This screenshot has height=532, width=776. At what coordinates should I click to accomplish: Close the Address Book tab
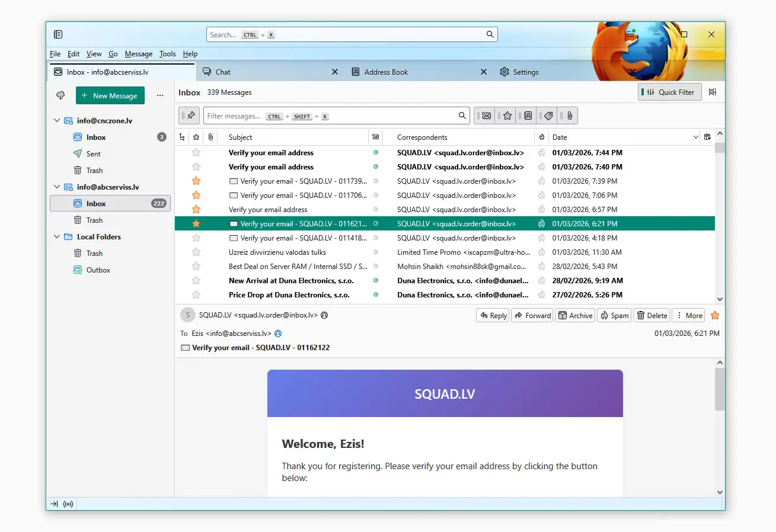tap(484, 72)
